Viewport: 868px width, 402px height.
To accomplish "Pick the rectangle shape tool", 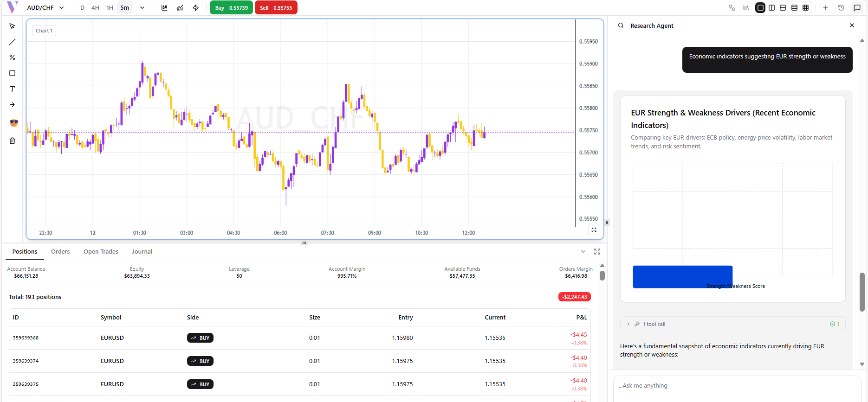I will pos(13,73).
